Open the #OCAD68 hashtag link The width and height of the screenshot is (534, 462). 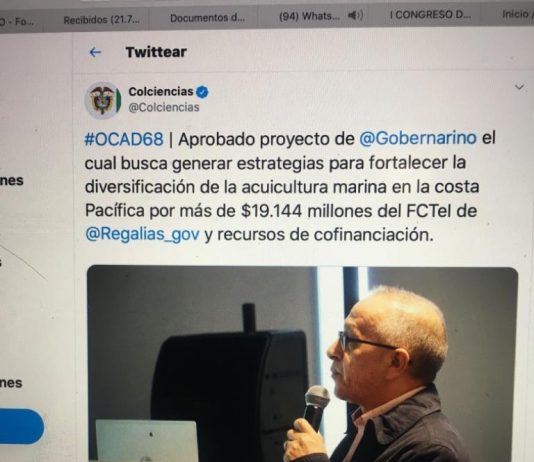(124, 140)
